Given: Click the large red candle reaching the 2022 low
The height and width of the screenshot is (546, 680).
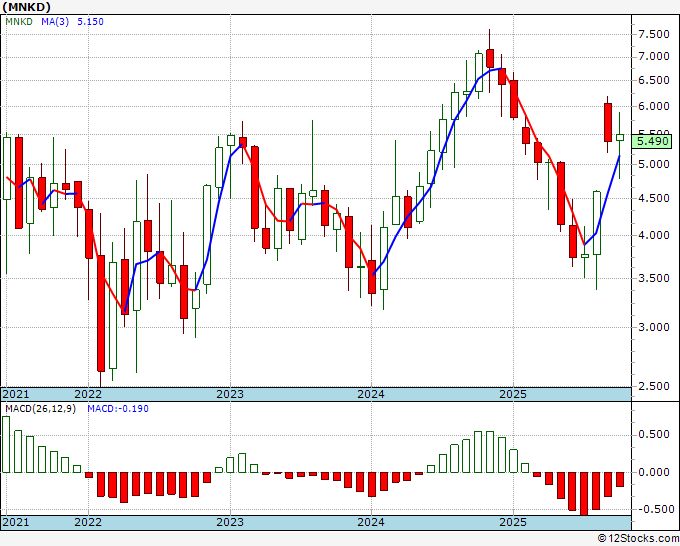Looking at the screenshot, I should click(x=101, y=313).
